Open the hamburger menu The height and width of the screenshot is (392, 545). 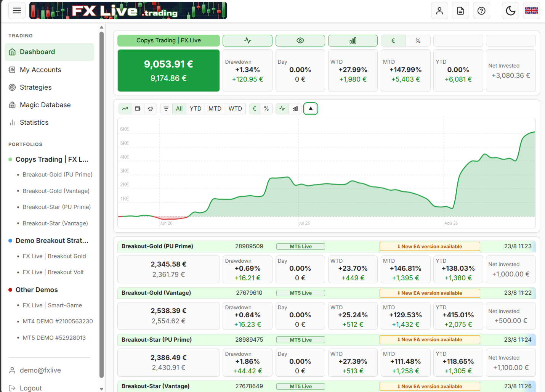coord(17,10)
